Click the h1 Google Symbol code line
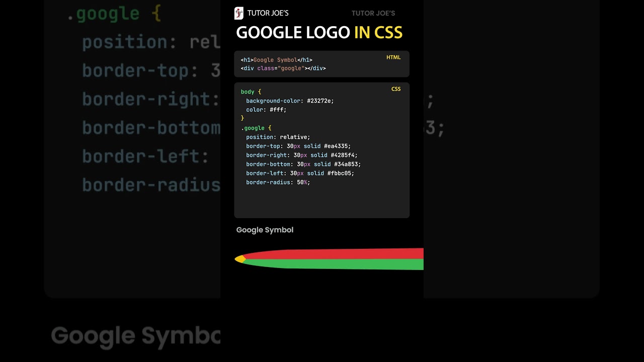Image resolution: width=644 pixels, height=362 pixels. pyautogui.click(x=276, y=60)
